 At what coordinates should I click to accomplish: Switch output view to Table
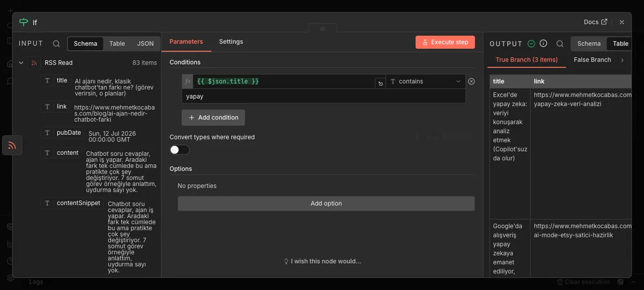click(x=620, y=44)
